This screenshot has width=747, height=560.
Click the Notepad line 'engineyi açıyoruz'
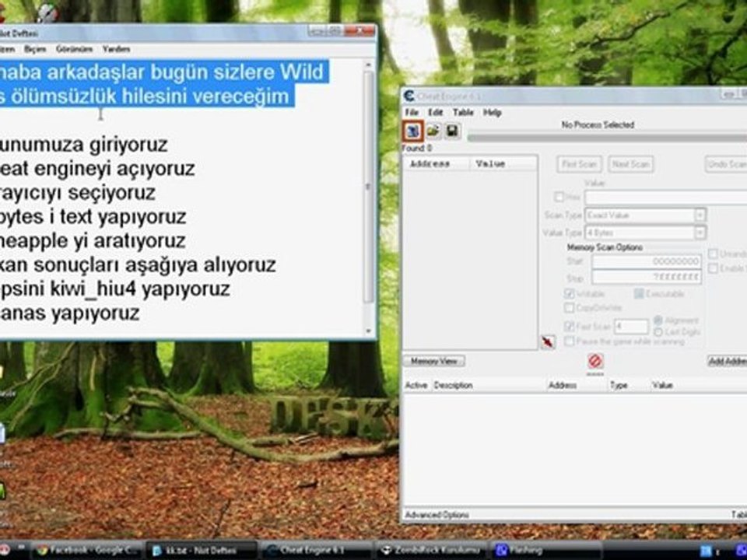(114, 169)
